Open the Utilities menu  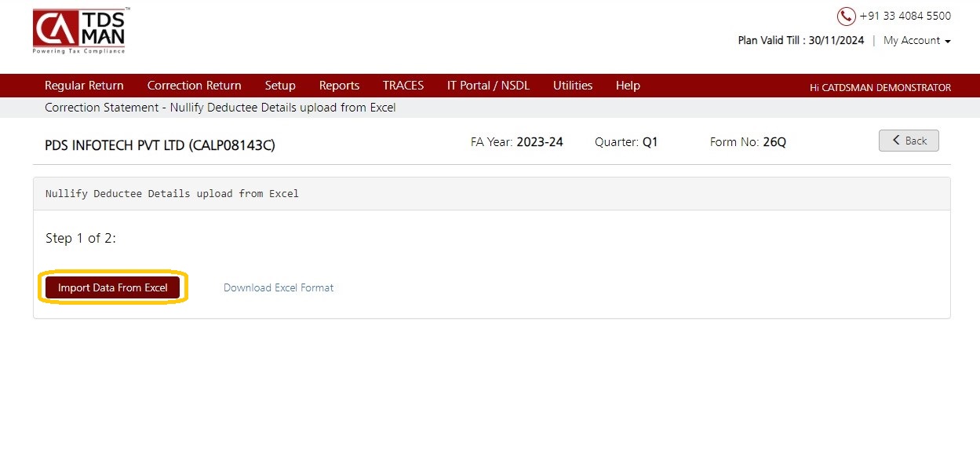[x=573, y=86]
